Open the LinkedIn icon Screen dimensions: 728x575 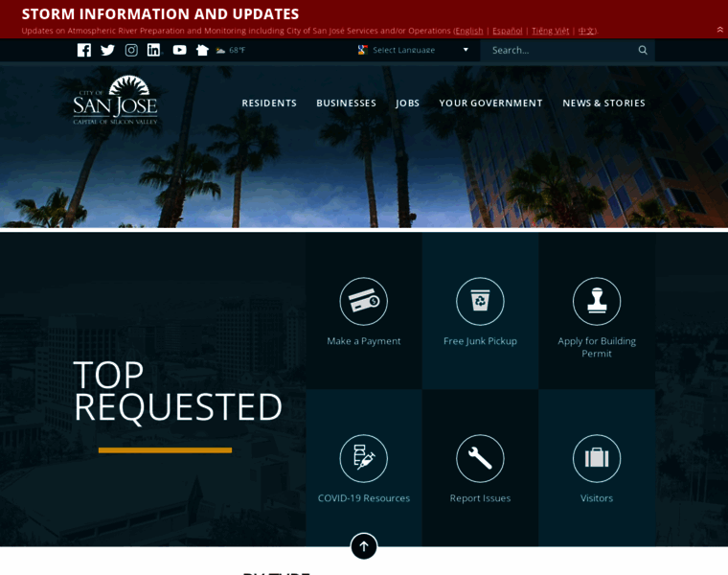click(x=153, y=50)
